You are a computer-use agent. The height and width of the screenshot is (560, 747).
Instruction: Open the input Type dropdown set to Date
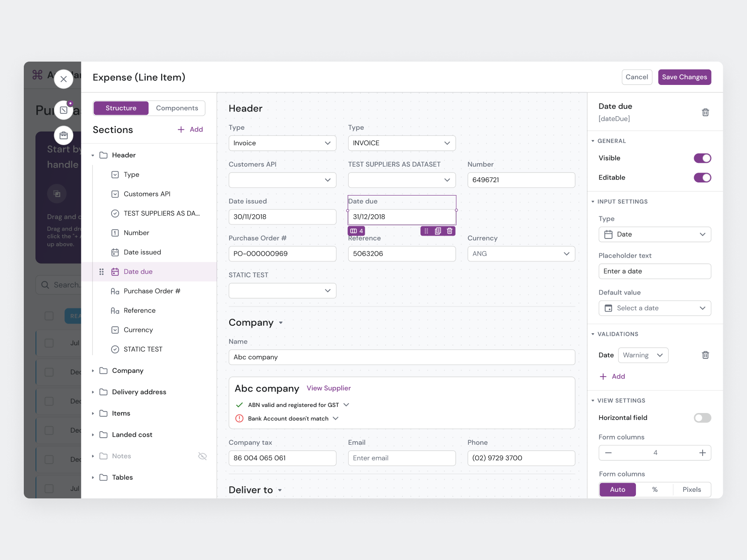(x=655, y=234)
